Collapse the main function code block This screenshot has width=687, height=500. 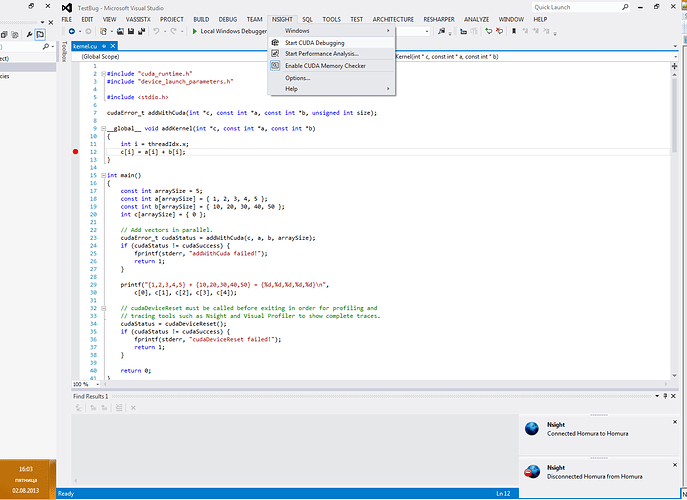102,175
